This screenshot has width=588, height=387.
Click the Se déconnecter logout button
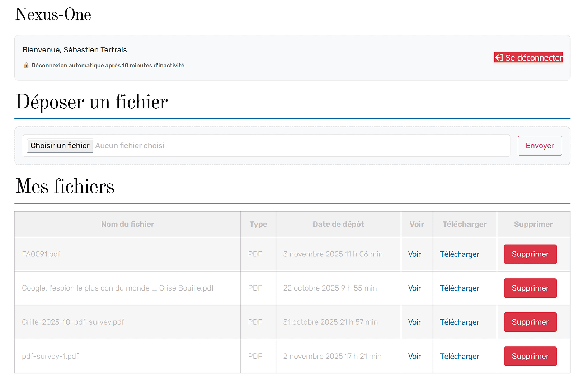(528, 58)
